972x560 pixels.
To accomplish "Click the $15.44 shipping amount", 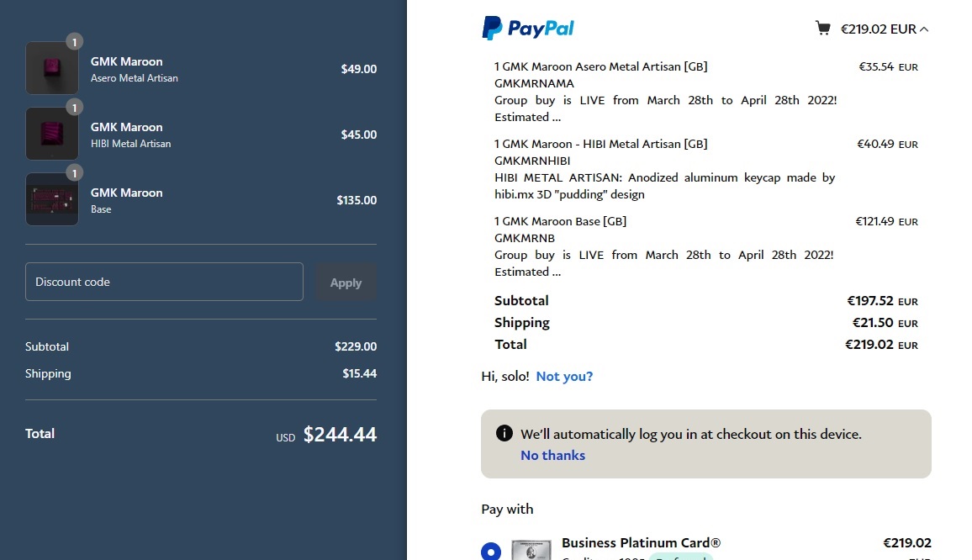I will pyautogui.click(x=360, y=373).
